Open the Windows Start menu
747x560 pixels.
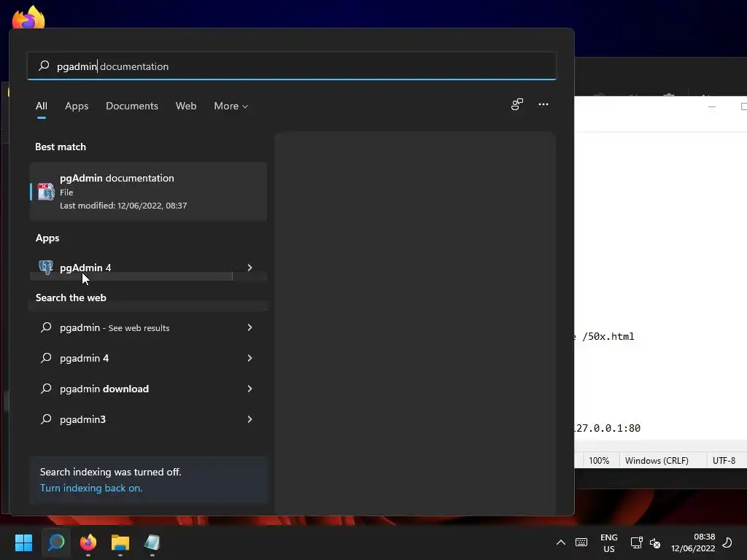coord(23,542)
